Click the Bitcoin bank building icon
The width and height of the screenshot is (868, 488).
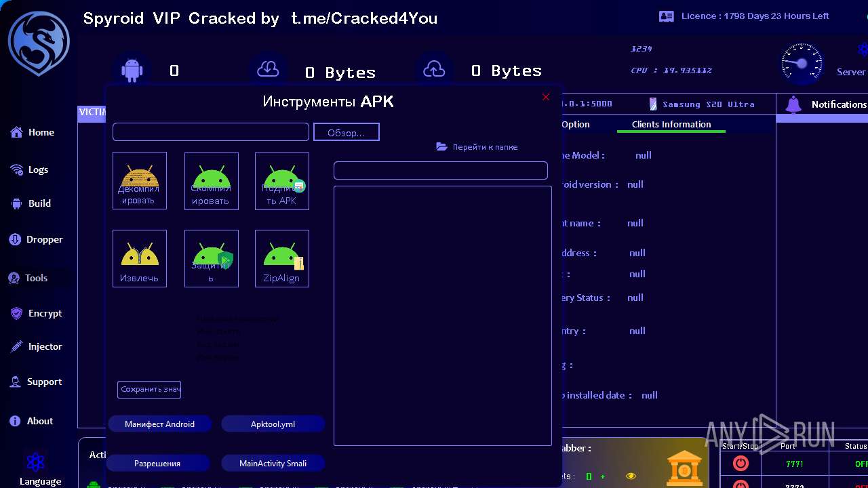684,468
